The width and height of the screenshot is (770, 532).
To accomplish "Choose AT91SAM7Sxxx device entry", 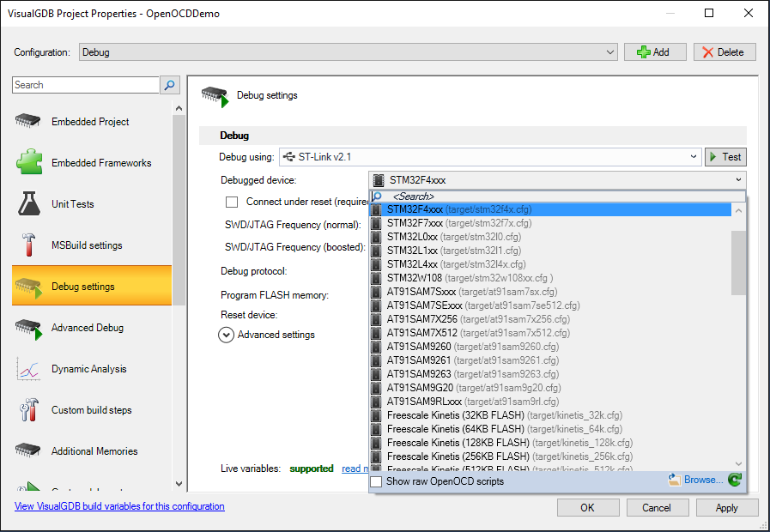I will (x=550, y=292).
